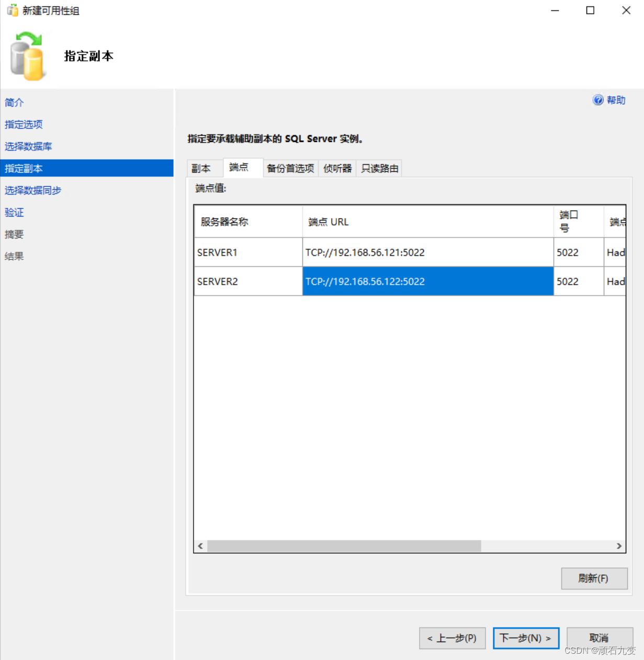Select the 端点 tab
This screenshot has width=644, height=660.
pyautogui.click(x=240, y=167)
